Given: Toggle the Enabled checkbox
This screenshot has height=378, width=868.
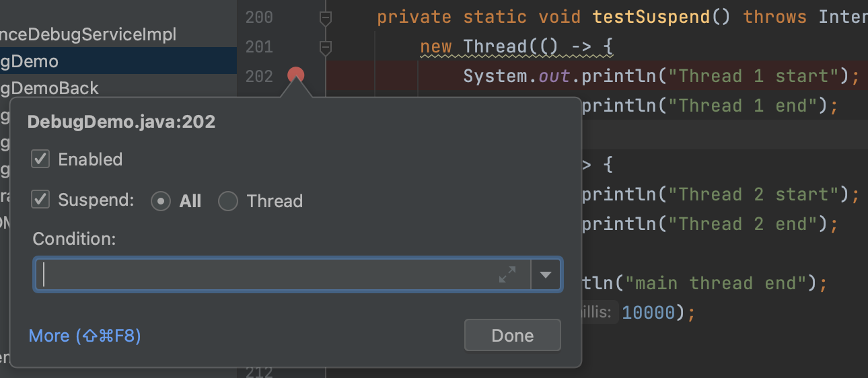Looking at the screenshot, I should click(x=41, y=159).
